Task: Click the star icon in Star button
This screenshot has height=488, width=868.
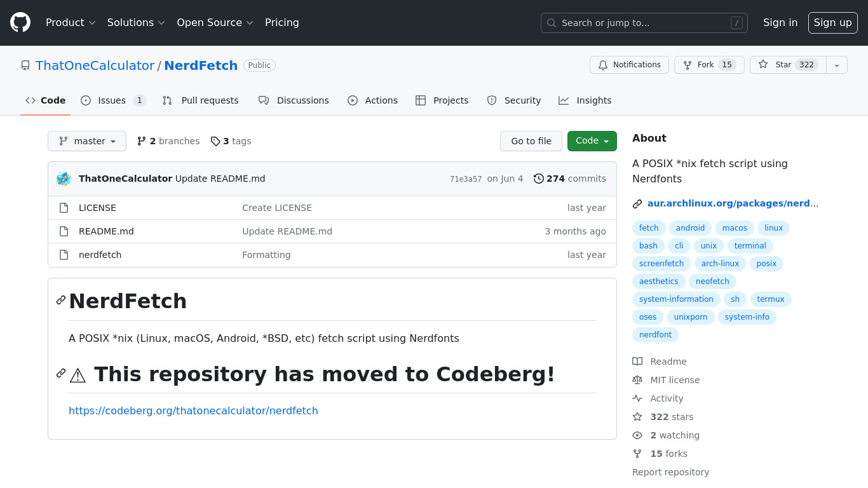Action: (763, 65)
